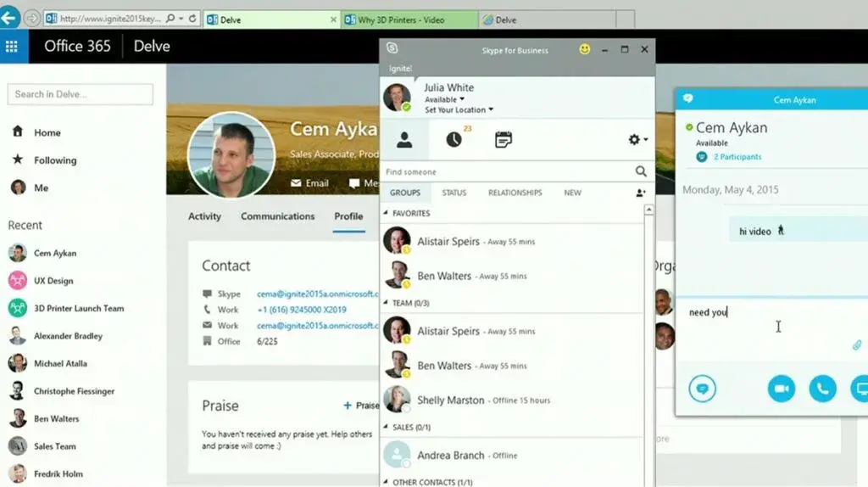Select the GROUPS tab in Skype
This screenshot has width=868, height=487.
(404, 193)
